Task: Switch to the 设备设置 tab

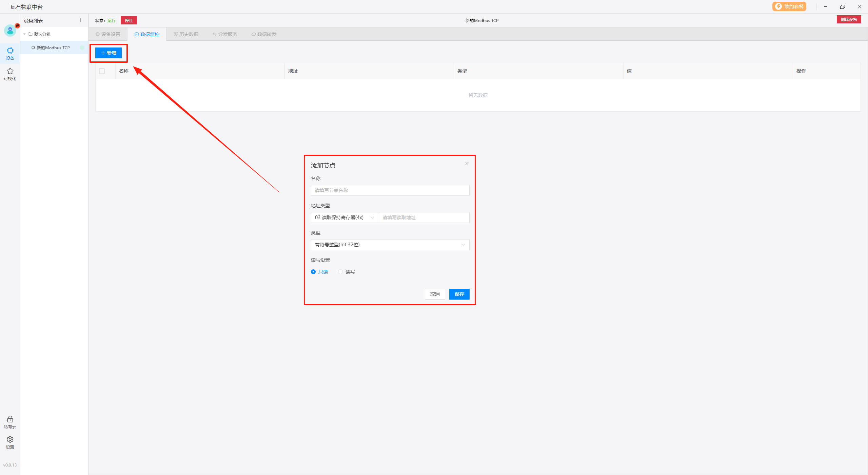Action: coord(108,34)
